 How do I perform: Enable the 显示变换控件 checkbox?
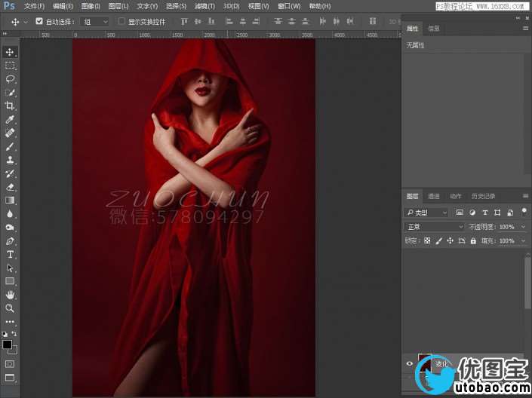click(x=121, y=21)
